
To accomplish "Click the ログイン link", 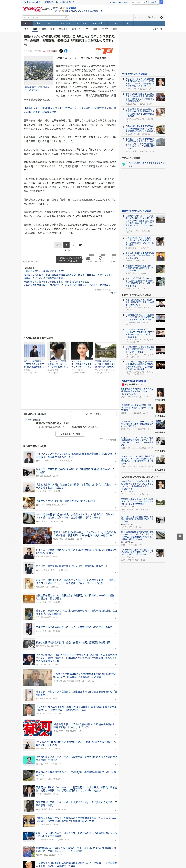I will 57,11.
